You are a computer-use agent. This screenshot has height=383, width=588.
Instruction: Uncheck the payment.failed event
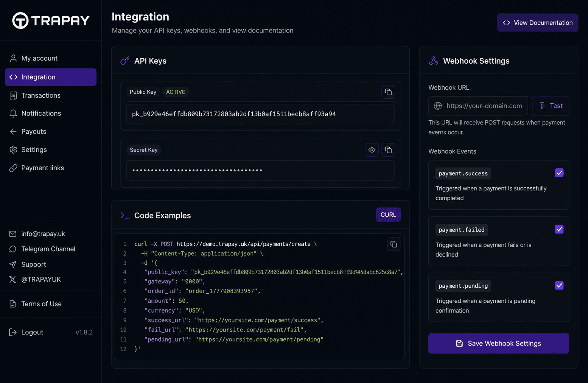(x=559, y=229)
